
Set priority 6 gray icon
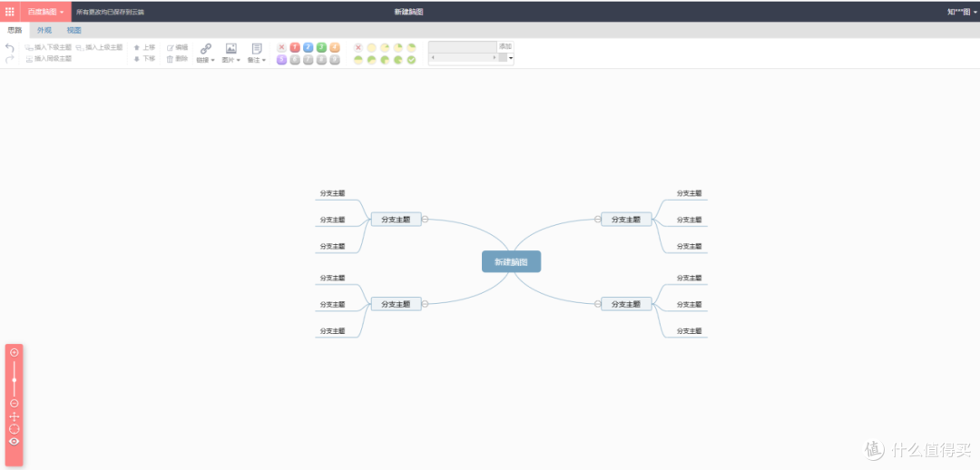(295, 60)
